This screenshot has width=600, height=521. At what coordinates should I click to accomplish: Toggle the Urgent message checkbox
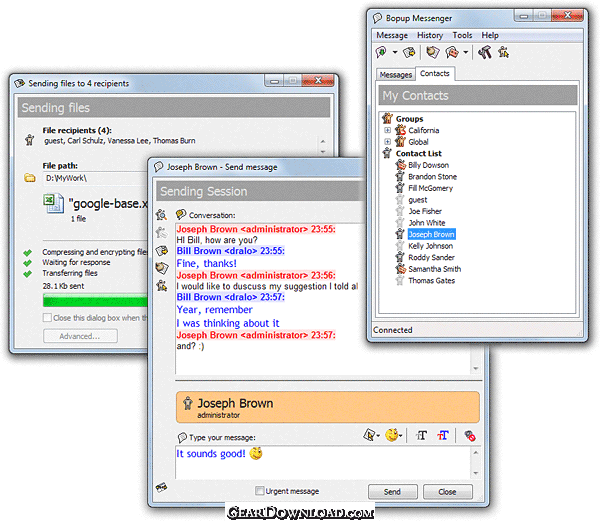point(260,491)
